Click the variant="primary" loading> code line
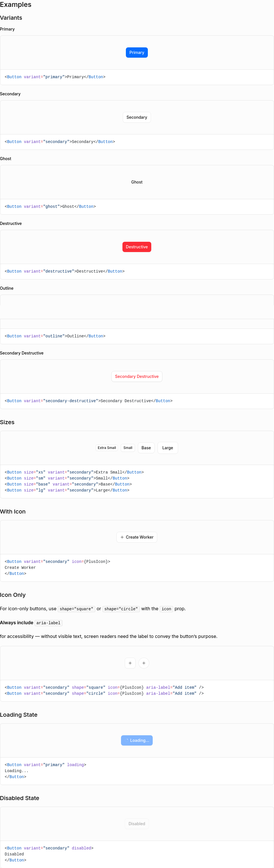Screen dimensions: 274x868 (45, 765)
